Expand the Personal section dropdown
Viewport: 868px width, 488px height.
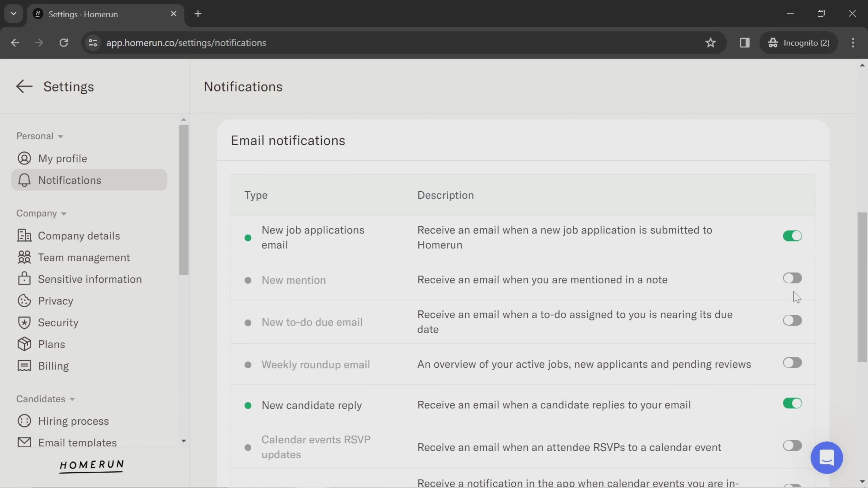39,135
